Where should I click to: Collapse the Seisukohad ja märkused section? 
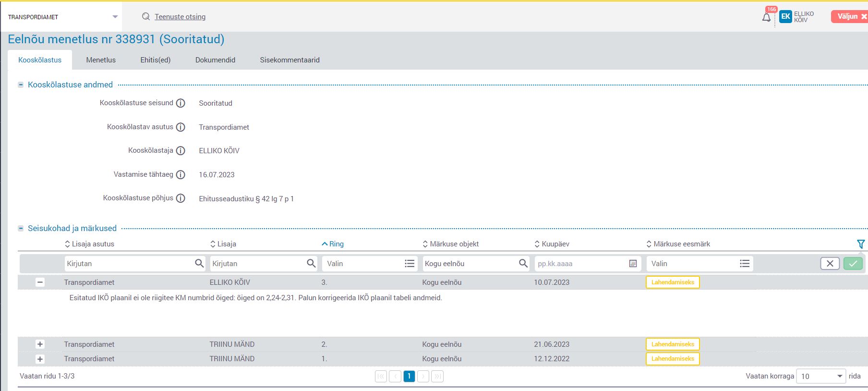[x=21, y=229]
